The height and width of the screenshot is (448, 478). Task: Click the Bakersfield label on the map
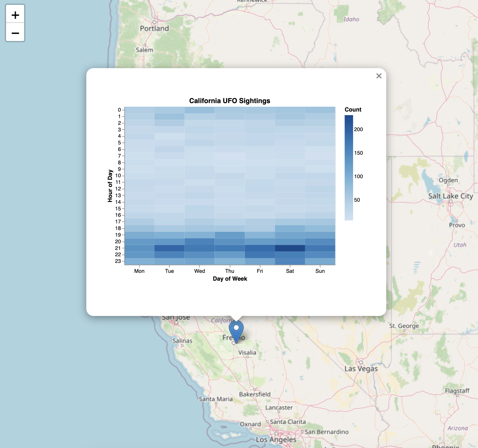255,394
